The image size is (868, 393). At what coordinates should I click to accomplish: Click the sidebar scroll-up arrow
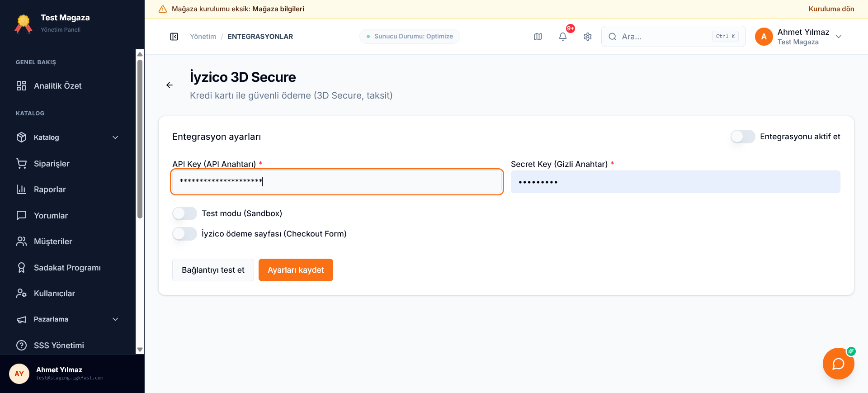[x=140, y=54]
